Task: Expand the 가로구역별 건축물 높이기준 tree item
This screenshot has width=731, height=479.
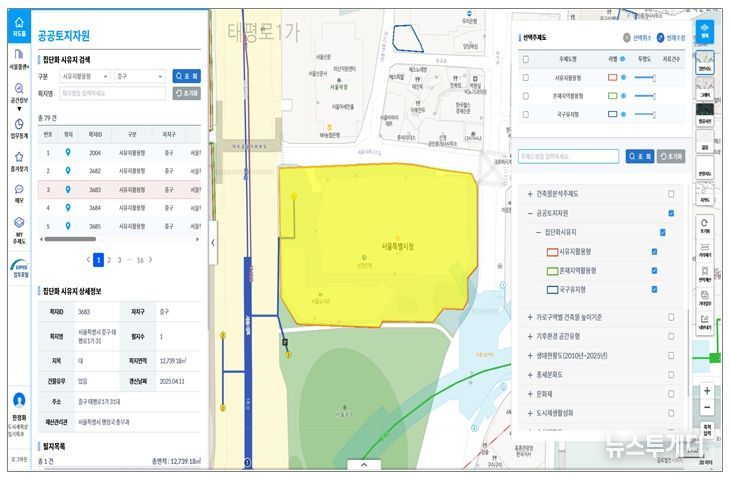Action: (x=530, y=317)
